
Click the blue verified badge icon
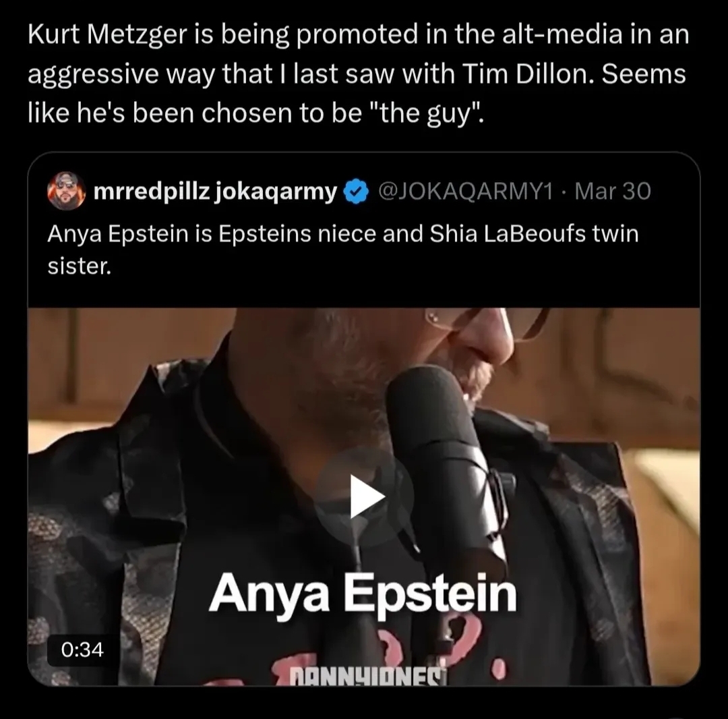[357, 192]
